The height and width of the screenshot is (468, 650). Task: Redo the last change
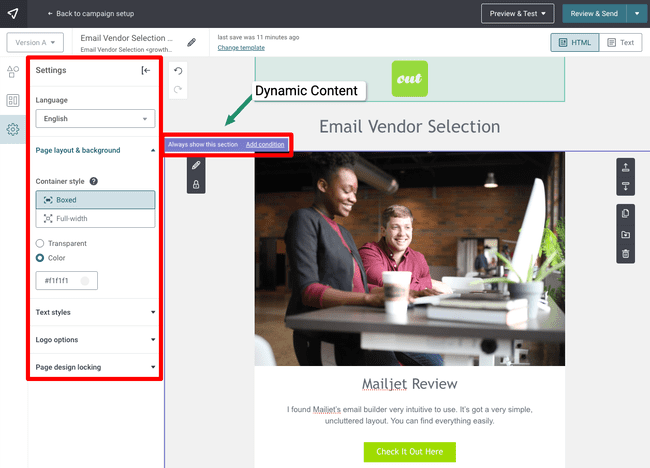point(178,90)
